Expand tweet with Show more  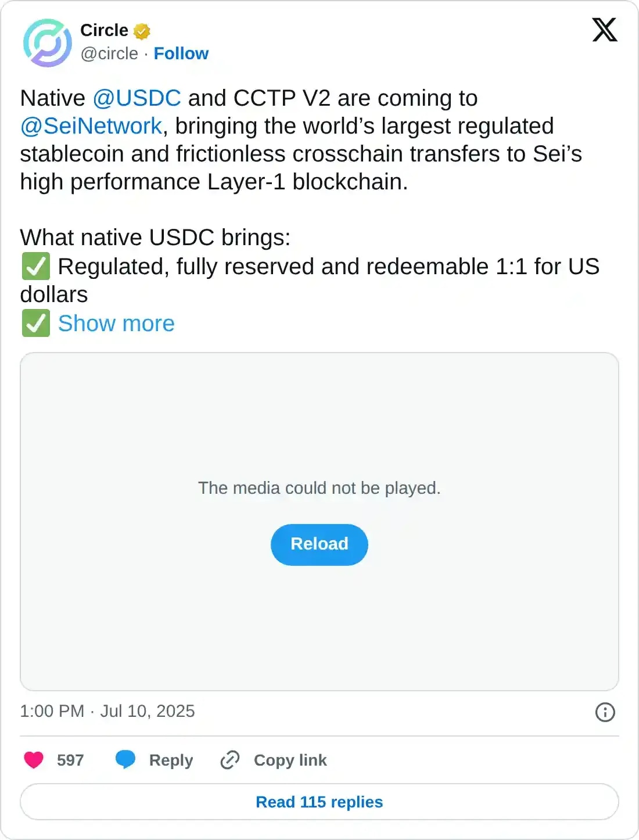click(x=116, y=324)
